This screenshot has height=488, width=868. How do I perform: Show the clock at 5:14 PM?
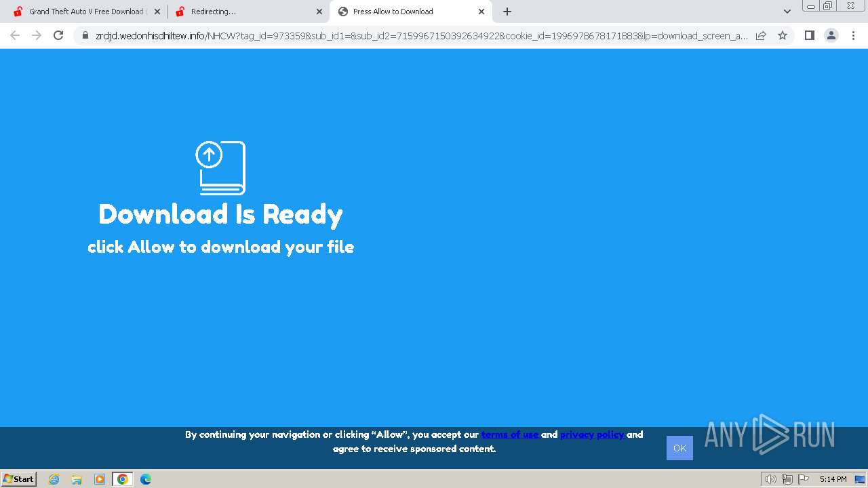[833, 479]
